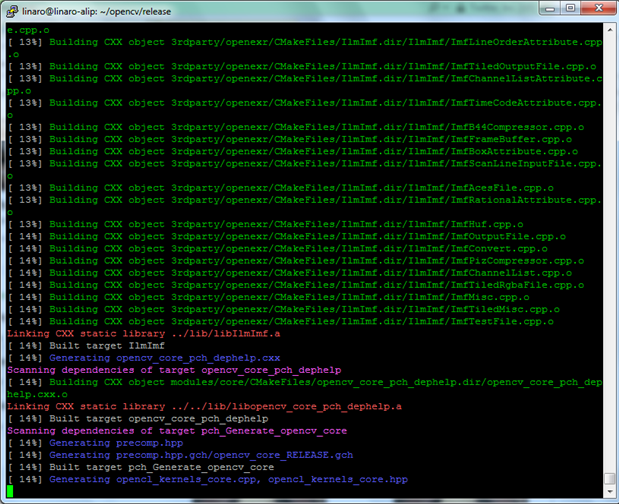The width and height of the screenshot is (619, 504).
Task: Click the ImfTiledRgbaFile.cpp.o build line
Action: coord(296,285)
